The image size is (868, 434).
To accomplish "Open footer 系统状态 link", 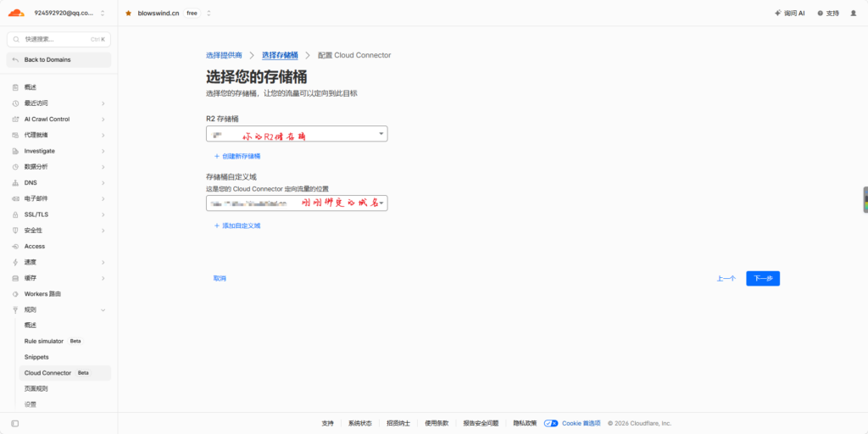I will (359, 424).
